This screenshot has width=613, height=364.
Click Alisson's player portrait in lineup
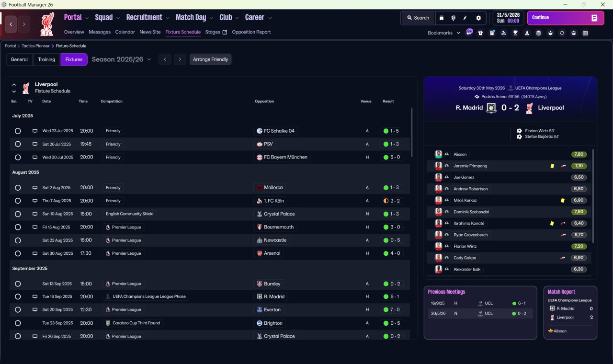click(438, 154)
